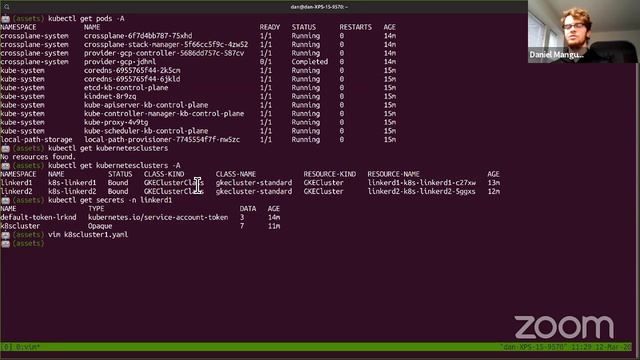Click the RESTARTS column header
The height and width of the screenshot is (360, 640).
[356, 27]
